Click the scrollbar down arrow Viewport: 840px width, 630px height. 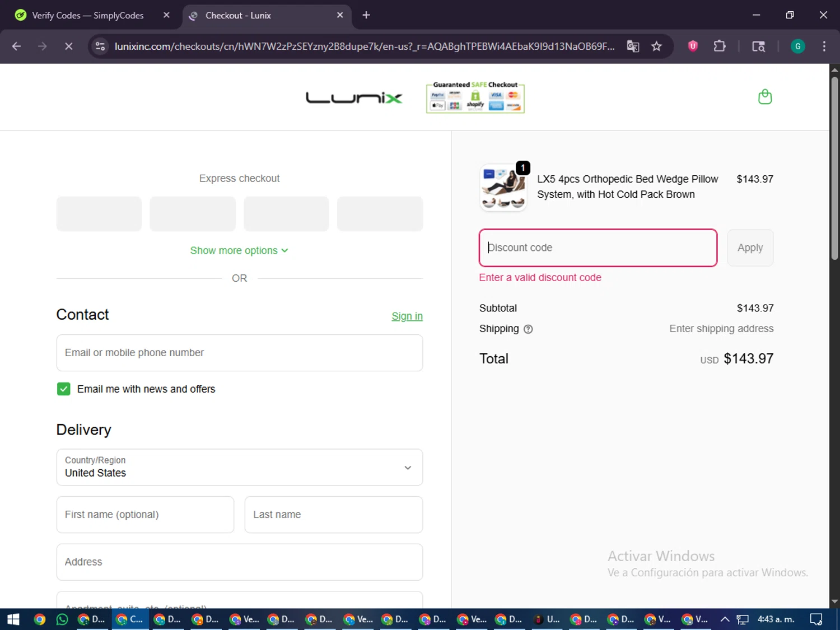click(834, 602)
